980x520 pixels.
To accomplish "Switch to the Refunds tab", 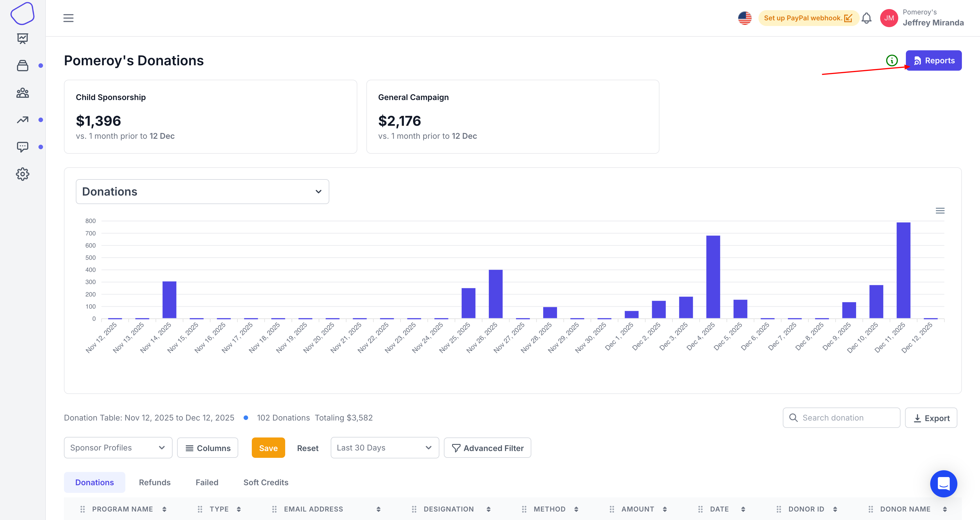I will tap(154, 482).
